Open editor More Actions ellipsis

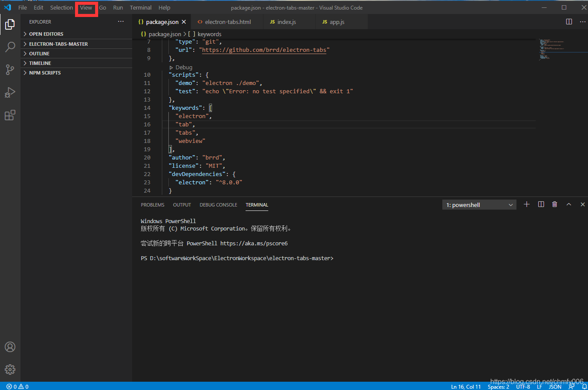click(583, 21)
